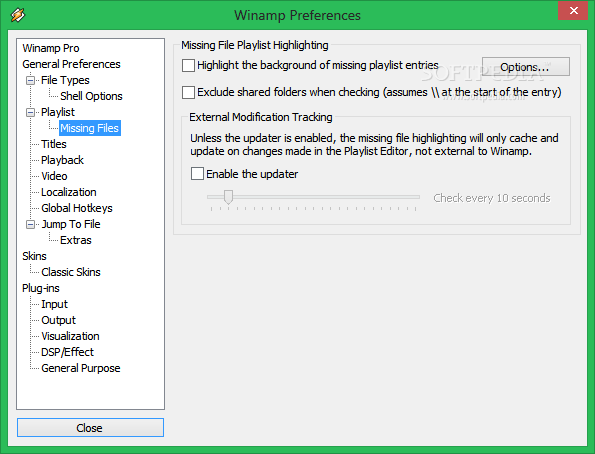
Task: Collapse the Playlist tree node
Action: tap(30, 112)
